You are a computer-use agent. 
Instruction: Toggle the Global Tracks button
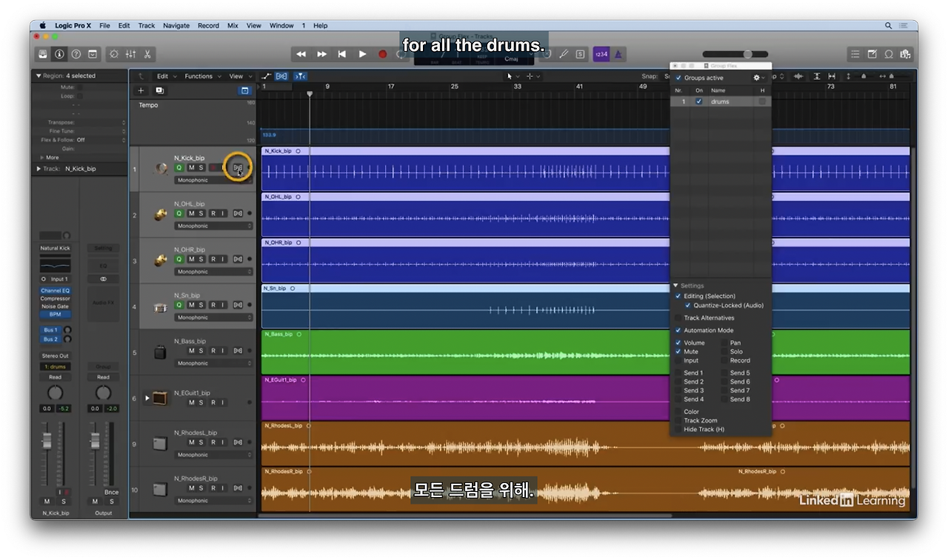point(245,90)
